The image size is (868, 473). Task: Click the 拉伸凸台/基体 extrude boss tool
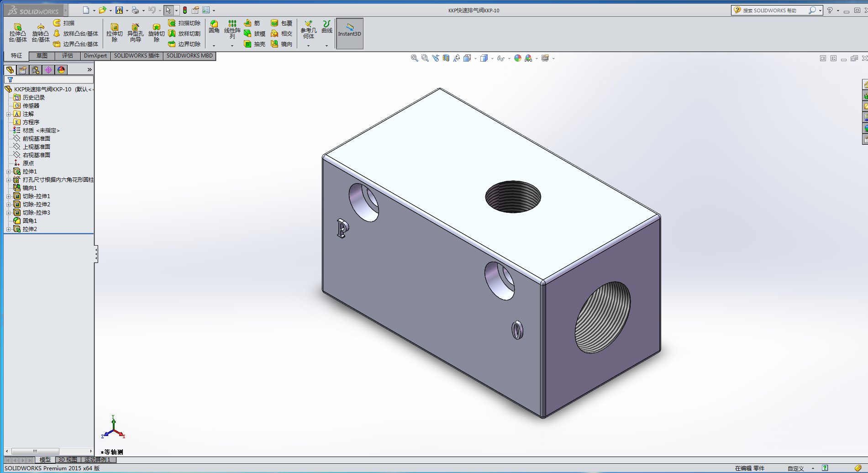click(x=18, y=33)
